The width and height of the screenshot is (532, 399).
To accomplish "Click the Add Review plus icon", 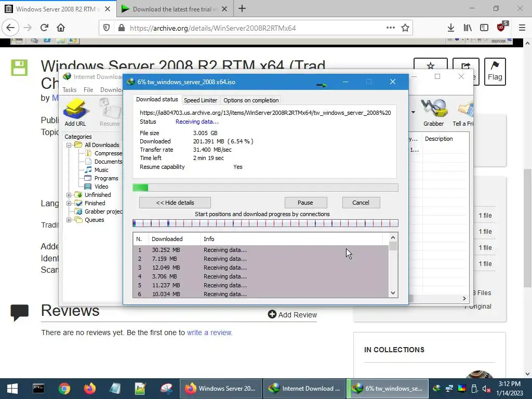I will click(272, 314).
